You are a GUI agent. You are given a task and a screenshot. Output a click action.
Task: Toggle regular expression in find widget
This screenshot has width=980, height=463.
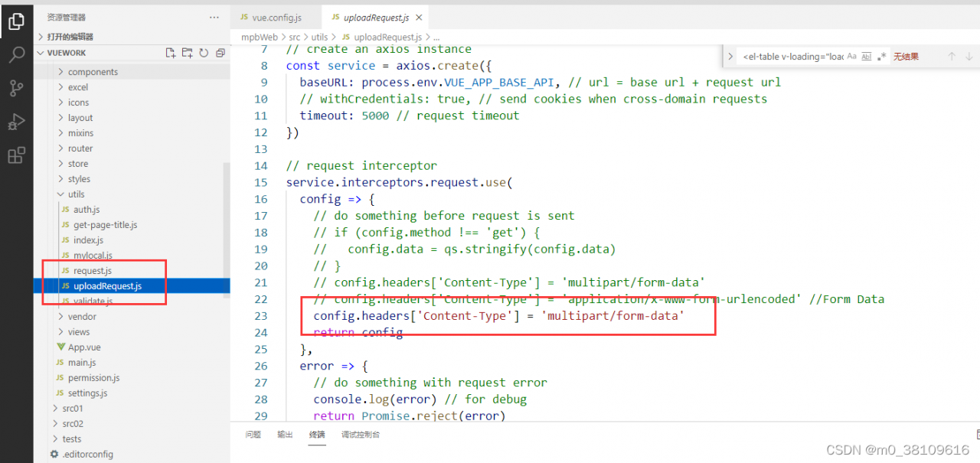click(x=881, y=56)
